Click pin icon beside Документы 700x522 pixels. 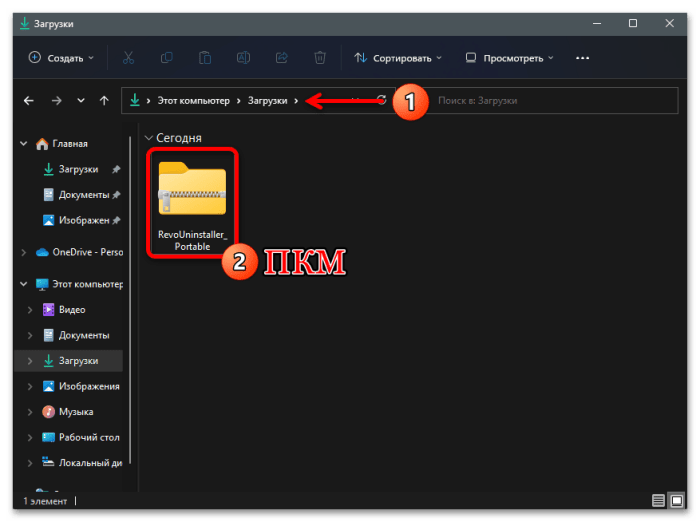click(x=116, y=195)
